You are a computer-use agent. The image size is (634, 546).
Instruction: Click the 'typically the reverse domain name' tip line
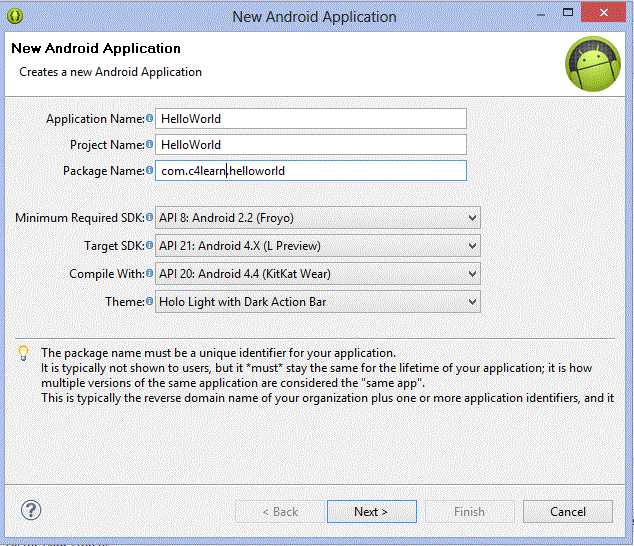328,398
